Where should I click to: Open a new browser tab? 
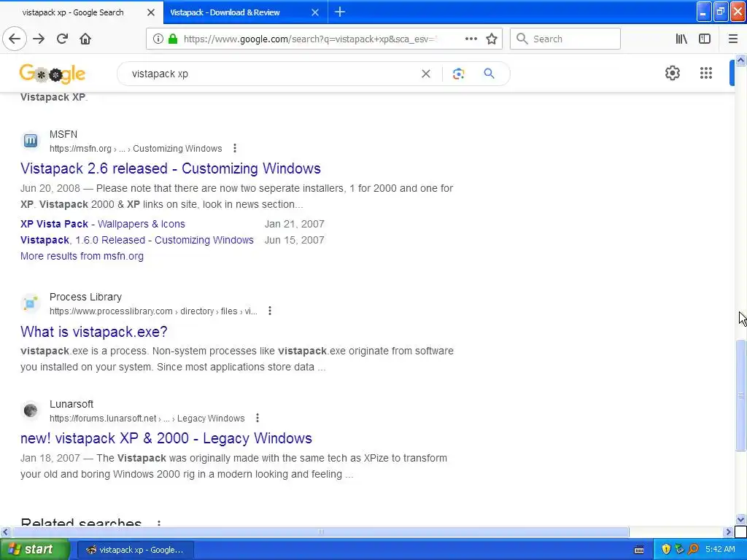click(340, 12)
